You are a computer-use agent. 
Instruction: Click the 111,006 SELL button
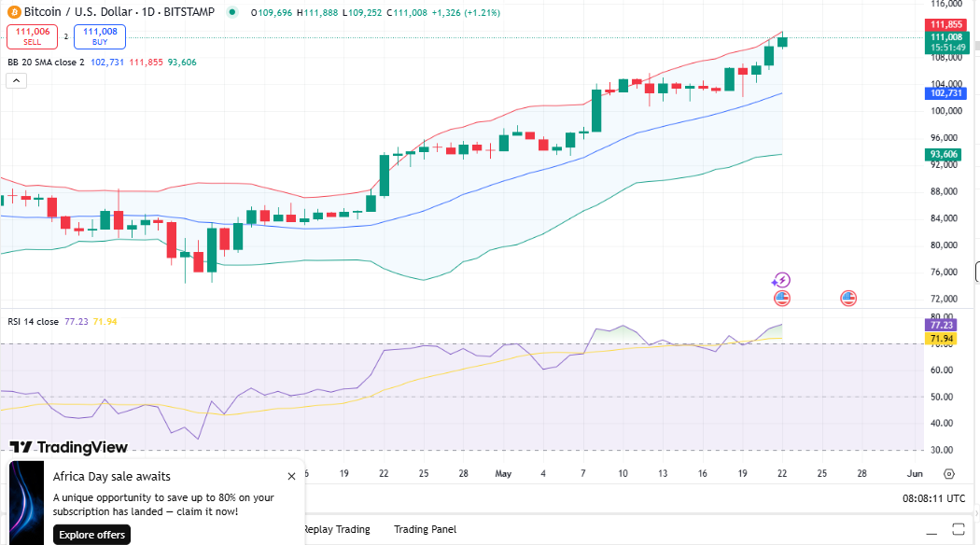tap(33, 36)
